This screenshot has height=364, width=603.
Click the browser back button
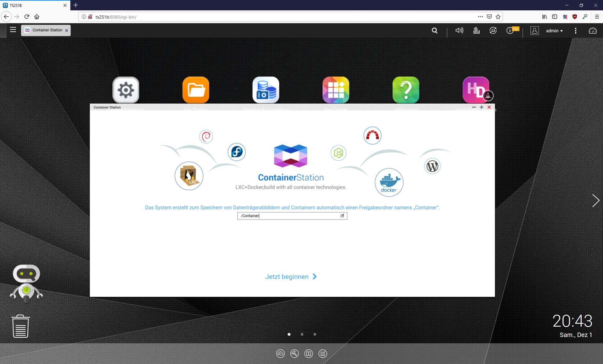[x=6, y=17]
